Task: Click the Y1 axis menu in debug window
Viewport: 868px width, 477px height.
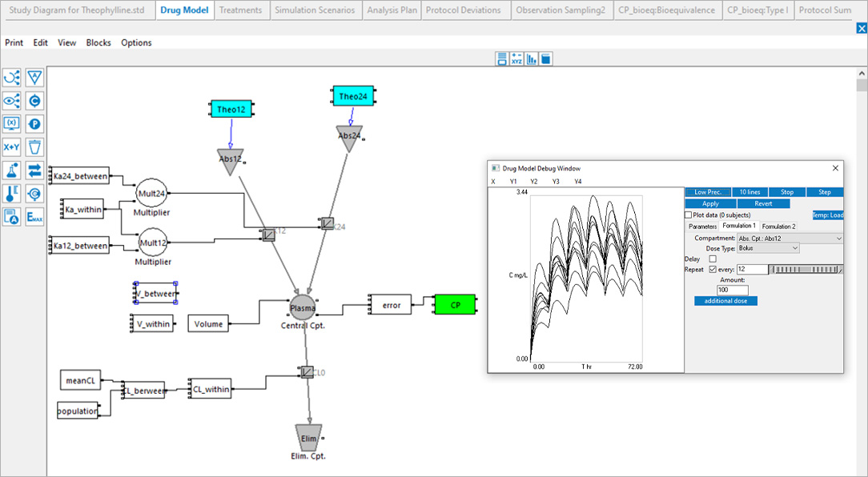Action: [x=513, y=182]
